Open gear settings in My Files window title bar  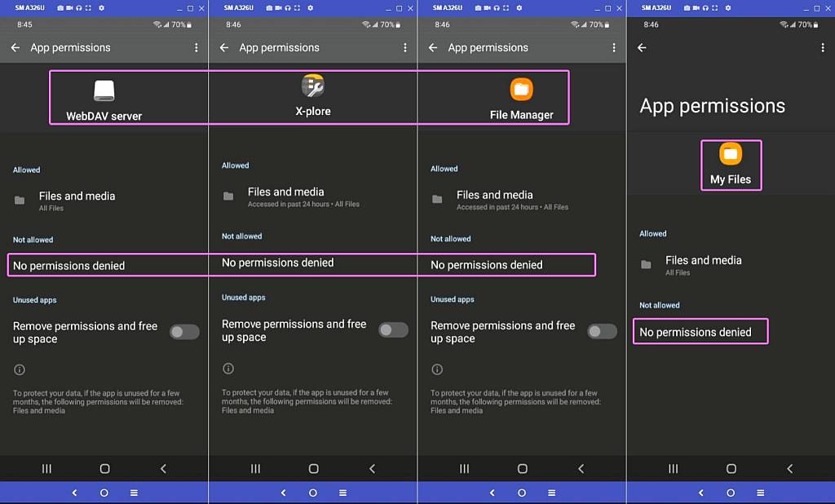727,8
